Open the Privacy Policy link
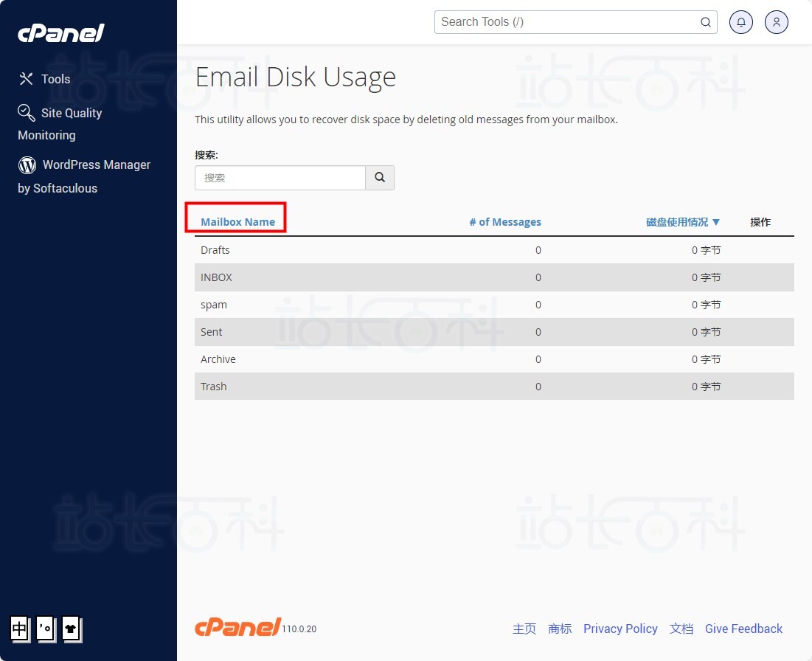812x661 pixels. 620,629
